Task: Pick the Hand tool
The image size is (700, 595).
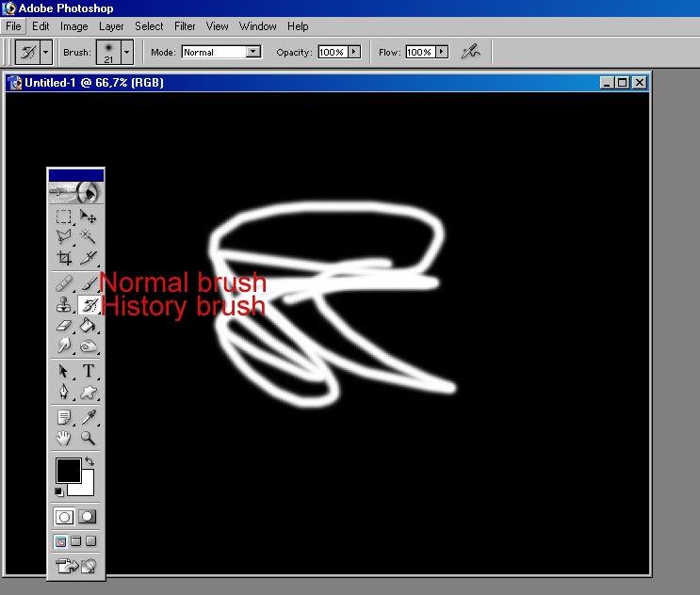Action: tap(64, 438)
